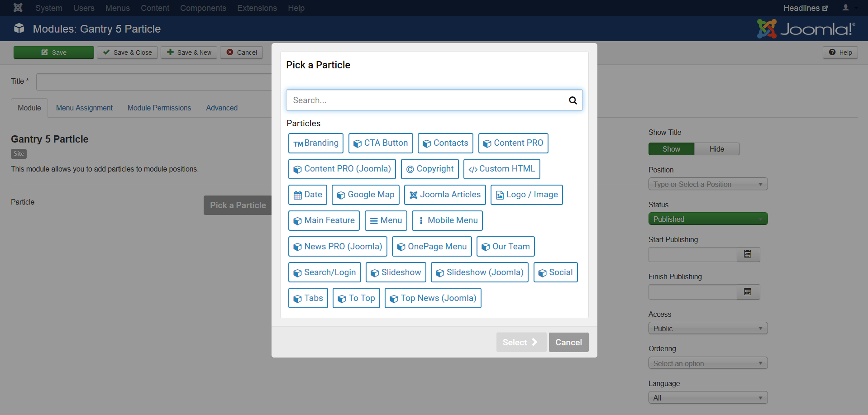
Task: Select the Our Team particle
Action: pyautogui.click(x=506, y=246)
